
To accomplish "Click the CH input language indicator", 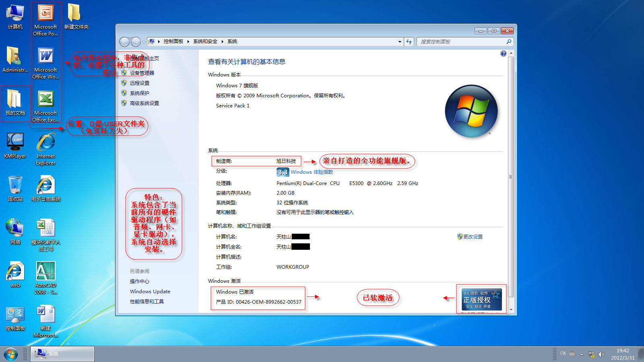I will [563, 354].
